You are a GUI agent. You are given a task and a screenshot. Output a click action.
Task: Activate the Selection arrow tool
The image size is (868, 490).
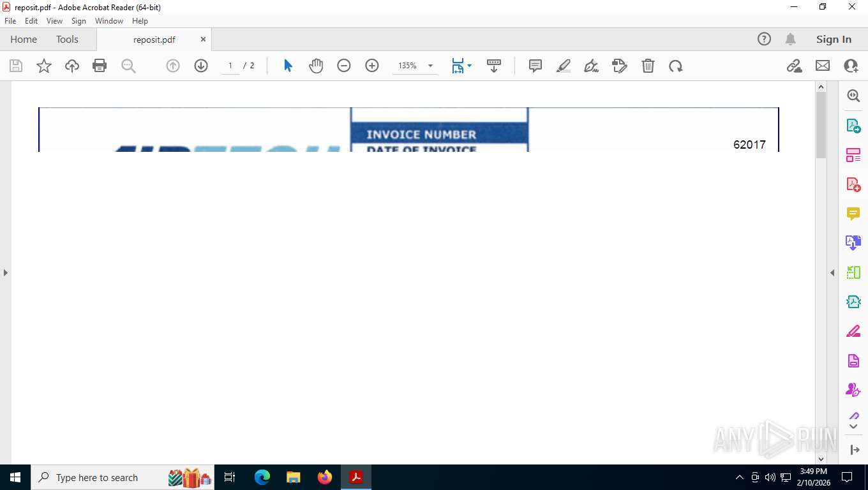click(288, 66)
